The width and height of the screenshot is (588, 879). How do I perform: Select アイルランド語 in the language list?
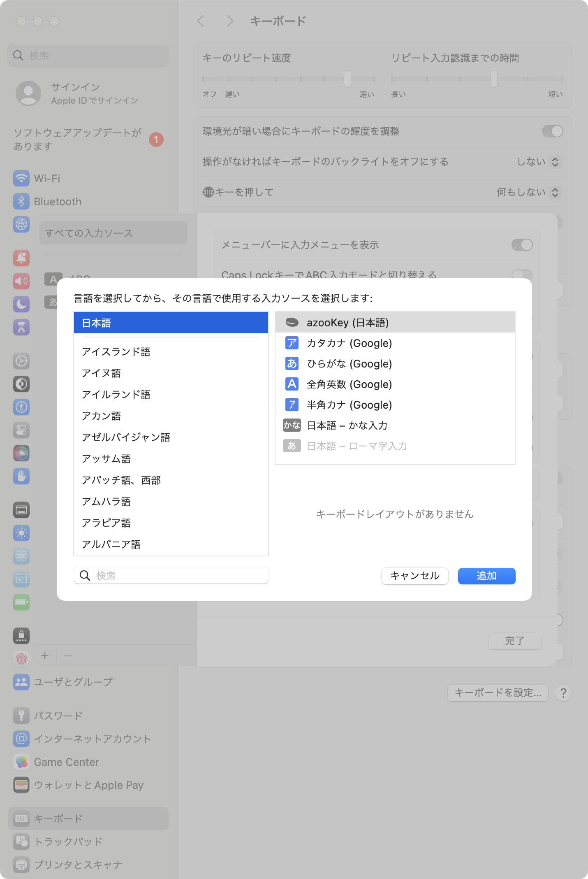171,395
